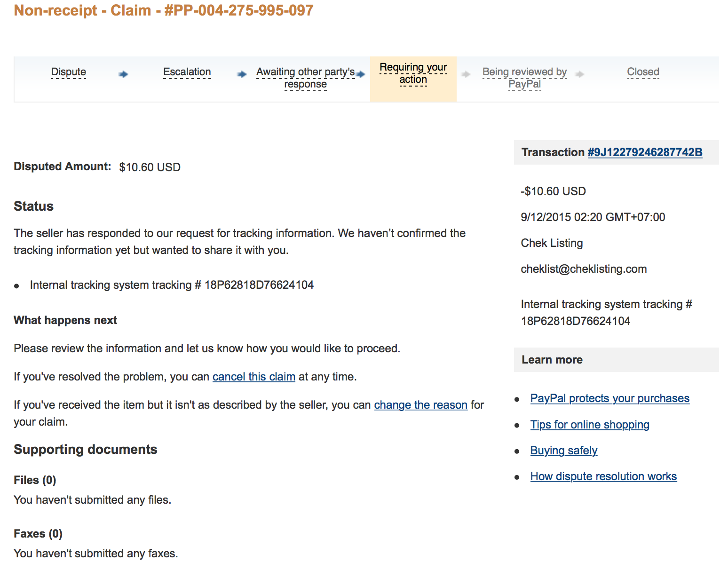Open How dispute resolution works link
Screen dimensions: 728x570
(x=603, y=476)
